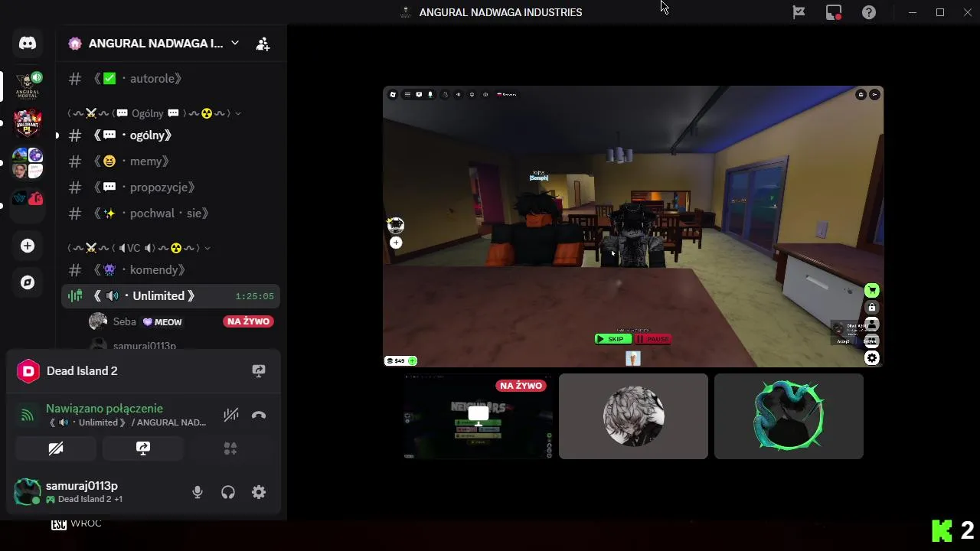Open the autorole text channel
This screenshot has height=551, width=980.
coord(171,78)
